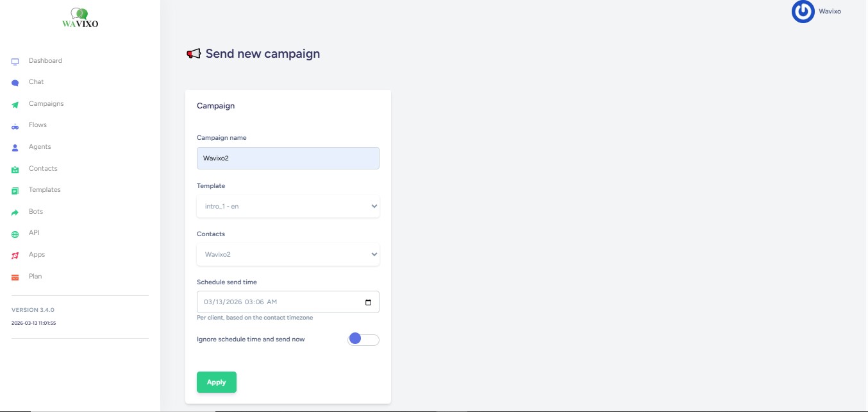Expand the Template dropdown
This screenshot has height=412, width=868.
coord(288,207)
